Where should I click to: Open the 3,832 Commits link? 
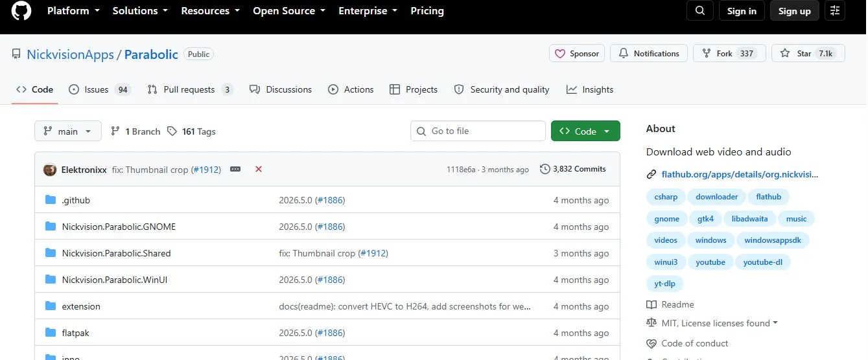point(573,169)
